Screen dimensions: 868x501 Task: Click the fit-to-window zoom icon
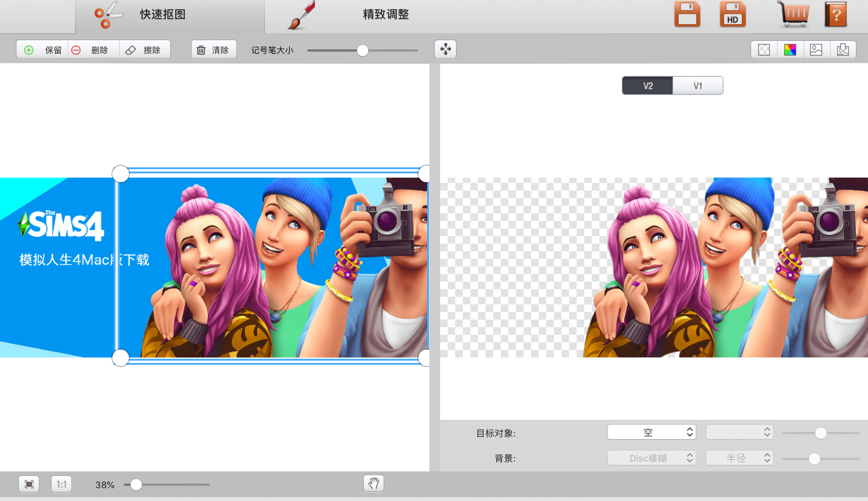pos(29,484)
